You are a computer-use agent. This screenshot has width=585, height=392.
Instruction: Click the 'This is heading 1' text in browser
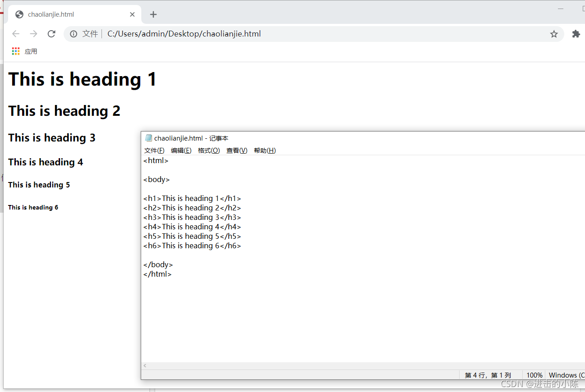tap(83, 79)
